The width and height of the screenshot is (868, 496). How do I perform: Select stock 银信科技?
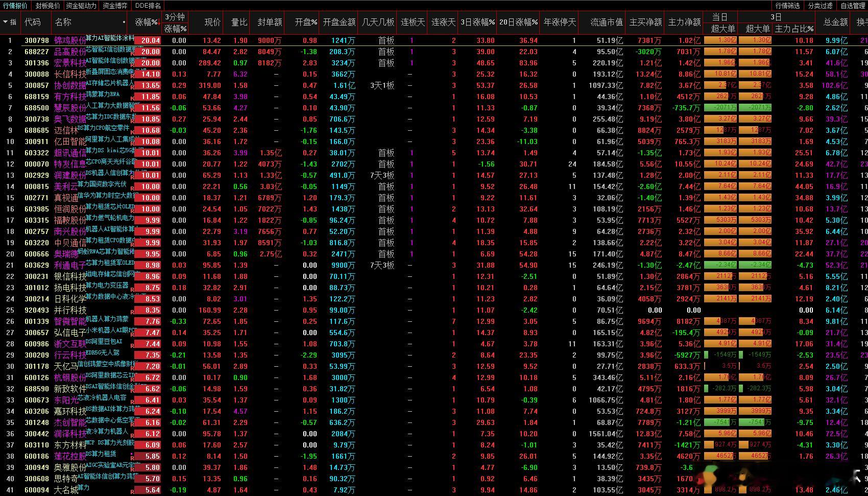tap(70, 276)
